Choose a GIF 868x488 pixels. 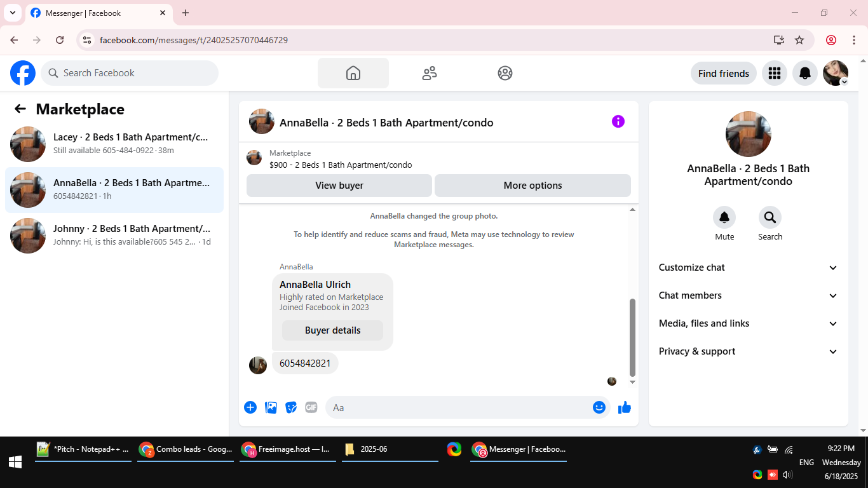click(x=311, y=407)
